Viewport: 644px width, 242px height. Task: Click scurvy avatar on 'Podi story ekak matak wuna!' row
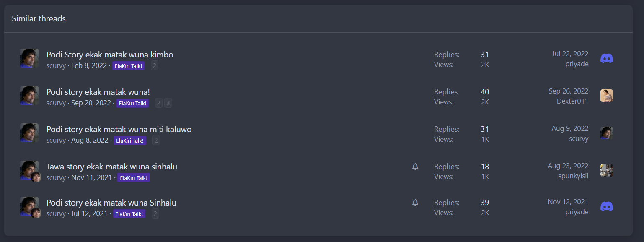(29, 95)
